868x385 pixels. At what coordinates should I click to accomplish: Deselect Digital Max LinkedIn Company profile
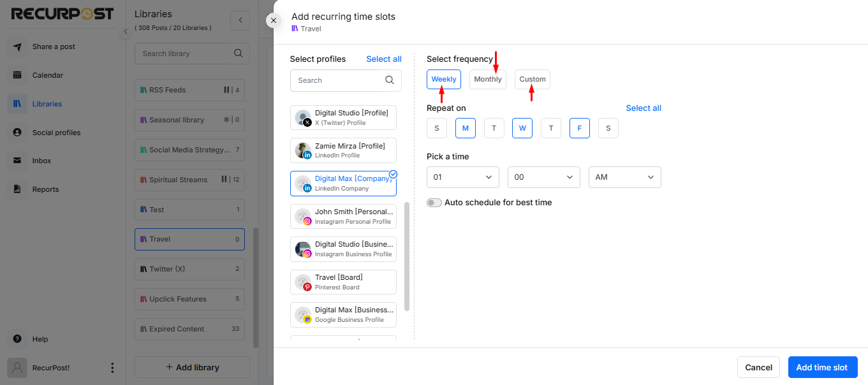click(343, 184)
